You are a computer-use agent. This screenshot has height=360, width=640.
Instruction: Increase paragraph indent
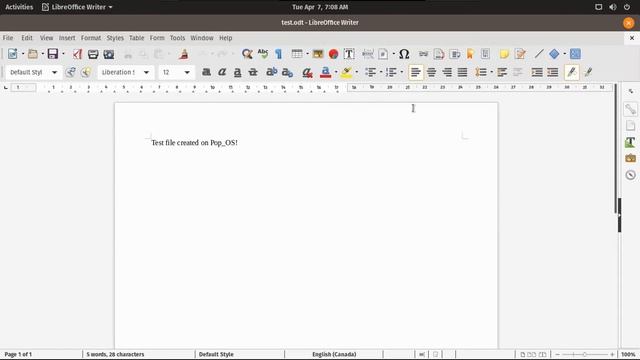click(x=537, y=72)
